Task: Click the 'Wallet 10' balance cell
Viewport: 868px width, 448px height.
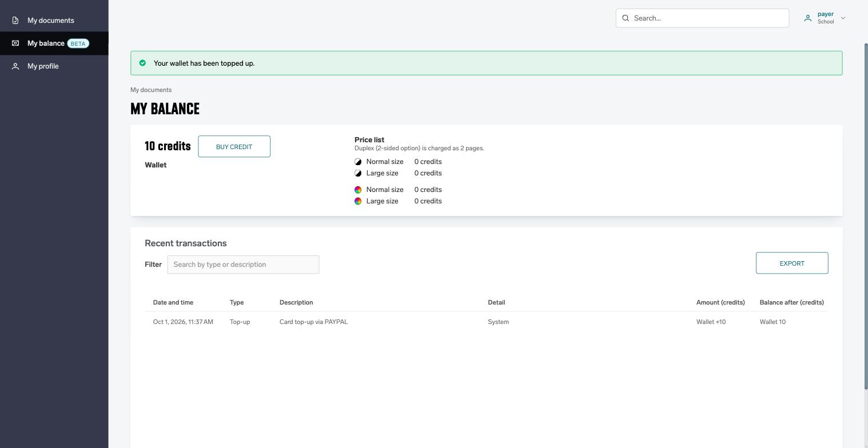Action: [773, 322]
